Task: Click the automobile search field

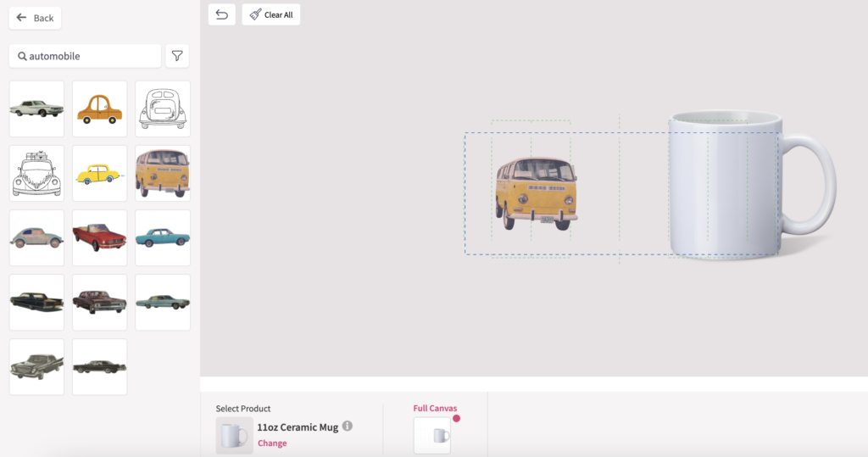Action: 86,56
